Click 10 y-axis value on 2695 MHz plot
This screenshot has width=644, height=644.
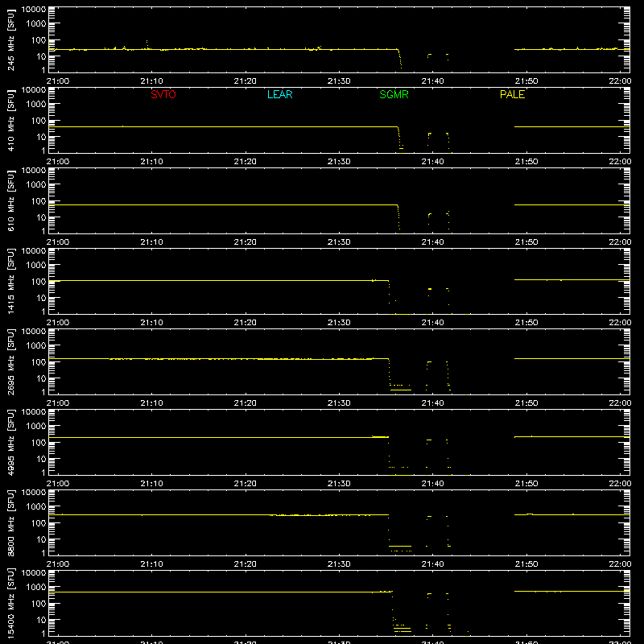(x=41, y=378)
